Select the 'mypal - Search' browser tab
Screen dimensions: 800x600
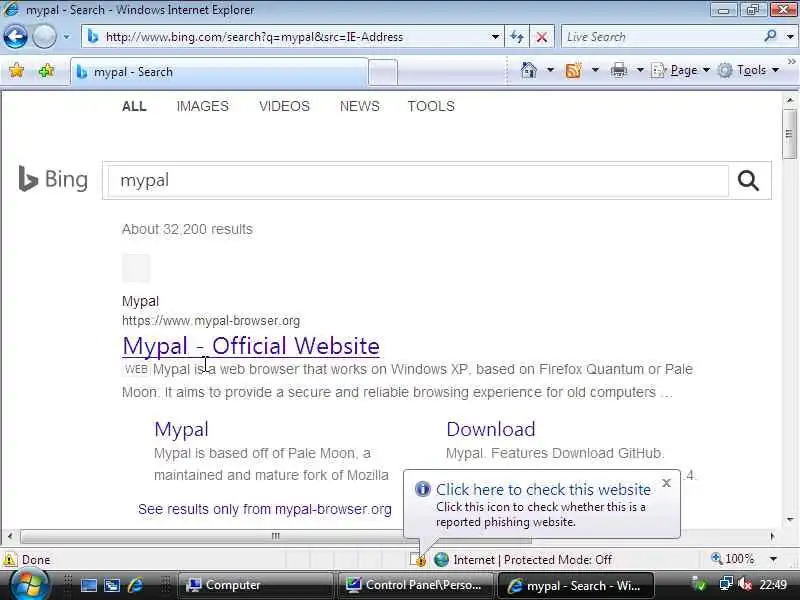(219, 72)
